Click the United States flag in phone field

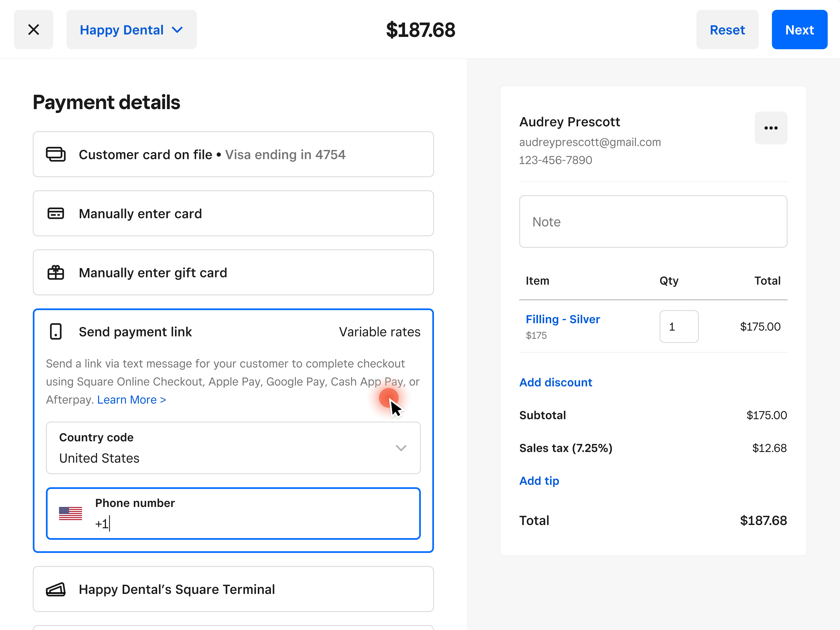tap(70, 514)
